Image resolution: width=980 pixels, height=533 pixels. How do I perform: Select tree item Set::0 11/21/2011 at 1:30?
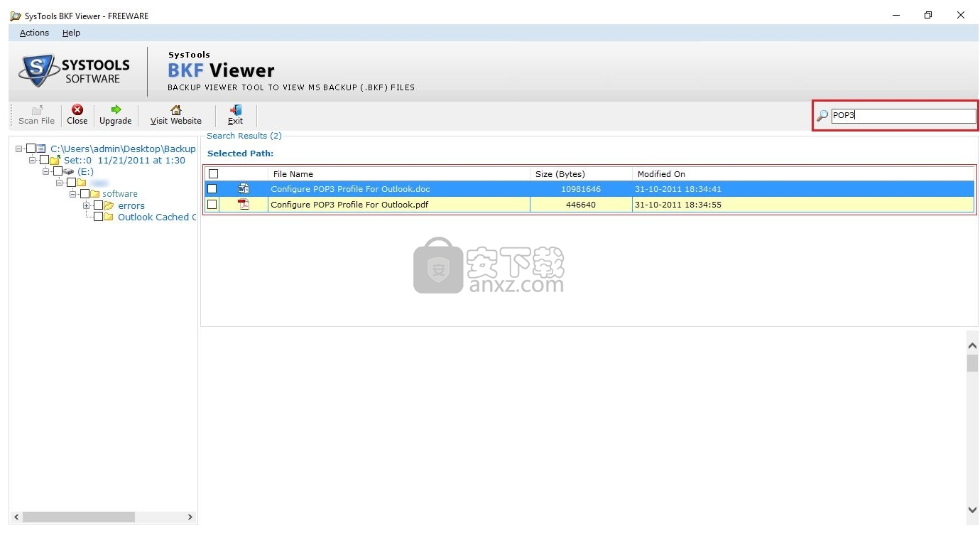point(124,160)
